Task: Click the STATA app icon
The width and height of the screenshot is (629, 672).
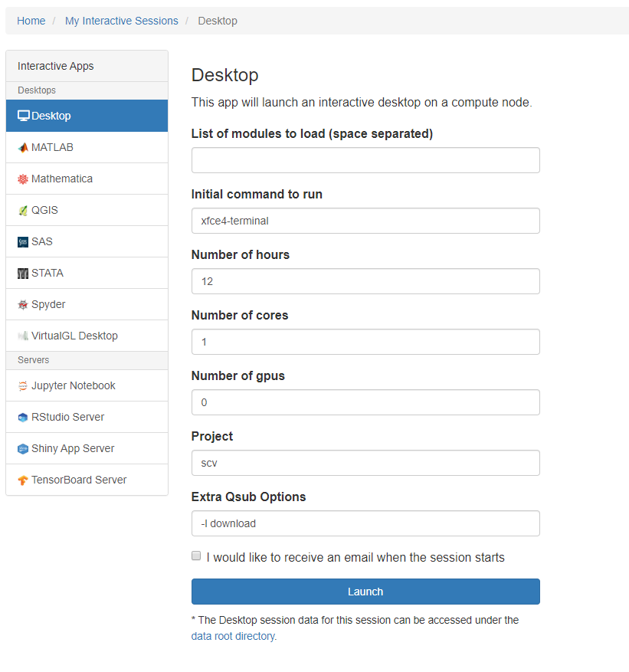Action: [x=23, y=273]
